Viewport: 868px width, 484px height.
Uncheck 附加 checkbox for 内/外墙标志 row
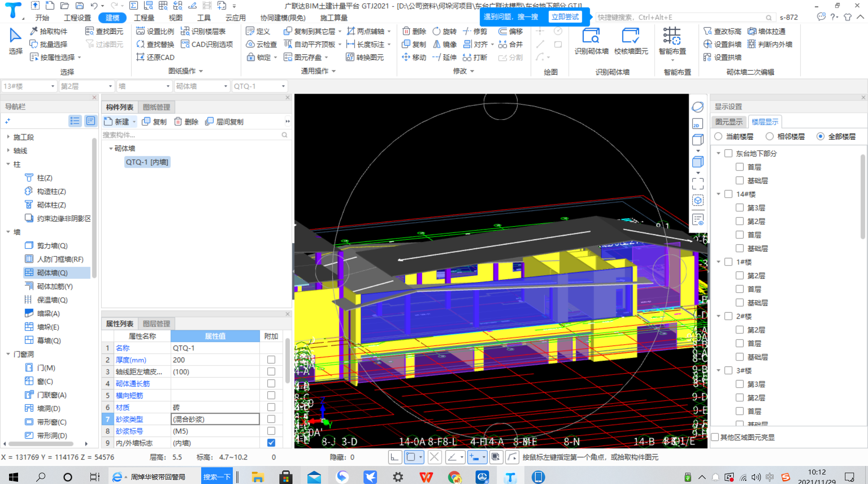(271, 443)
